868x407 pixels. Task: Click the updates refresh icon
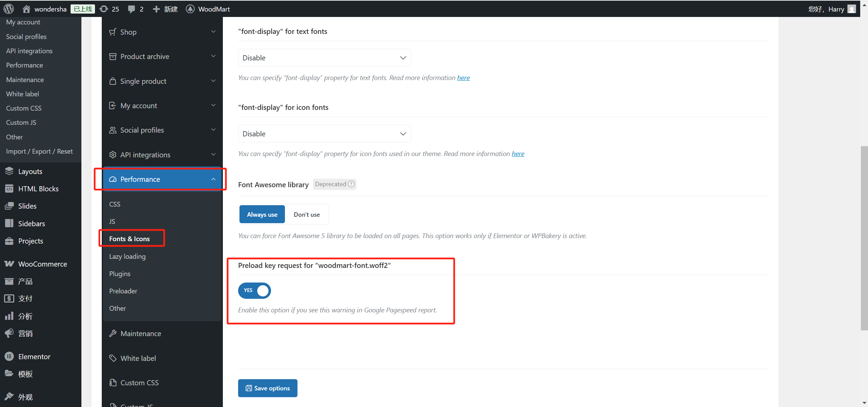(104, 9)
